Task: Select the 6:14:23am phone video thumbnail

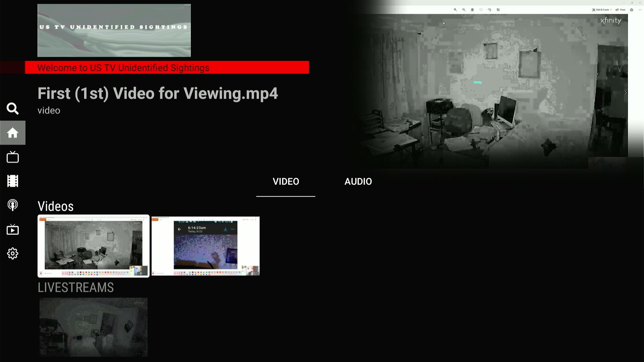Action: 206,246
